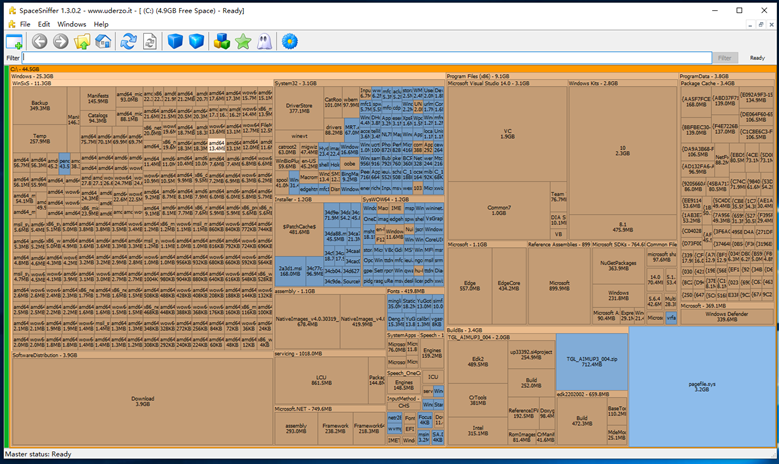Click the Filter button
This screenshot has width=779, height=464.
point(724,58)
